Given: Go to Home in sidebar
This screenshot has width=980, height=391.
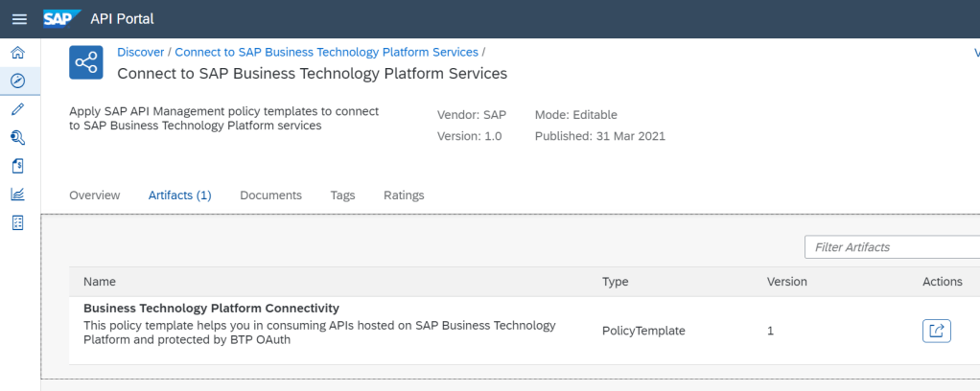Looking at the screenshot, I should click(17, 53).
